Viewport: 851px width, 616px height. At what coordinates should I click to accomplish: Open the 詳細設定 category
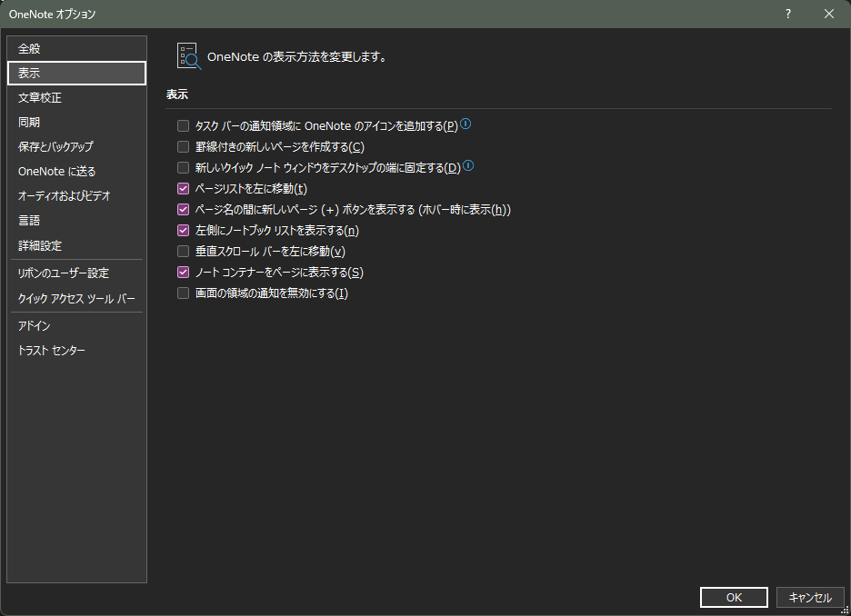[x=76, y=245]
